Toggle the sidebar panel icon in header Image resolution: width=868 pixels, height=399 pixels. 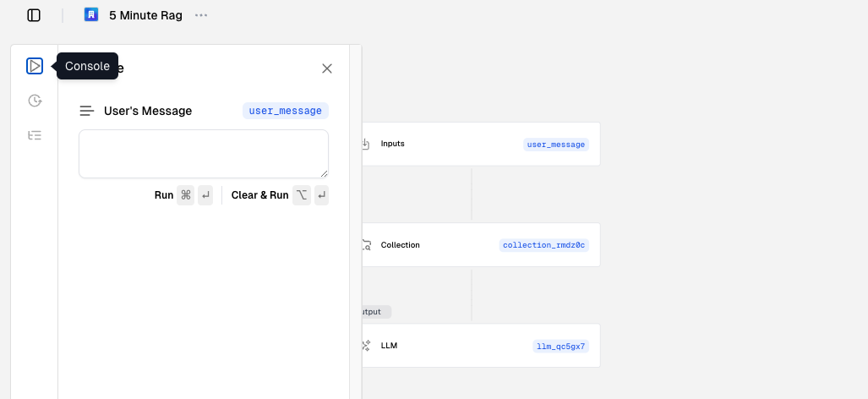[34, 15]
